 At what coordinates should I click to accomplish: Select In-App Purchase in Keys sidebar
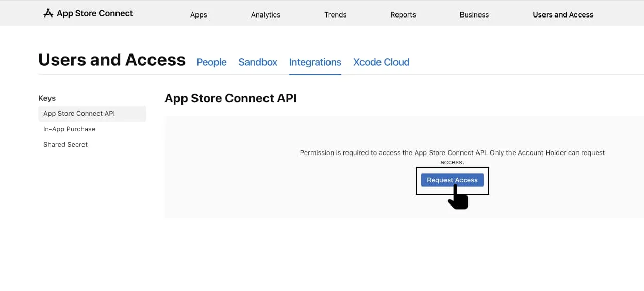[69, 129]
